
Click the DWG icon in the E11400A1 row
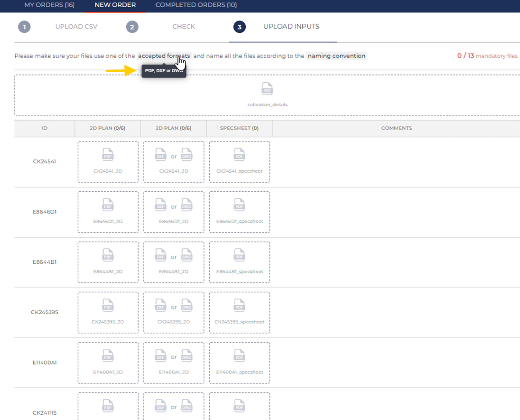186,356
